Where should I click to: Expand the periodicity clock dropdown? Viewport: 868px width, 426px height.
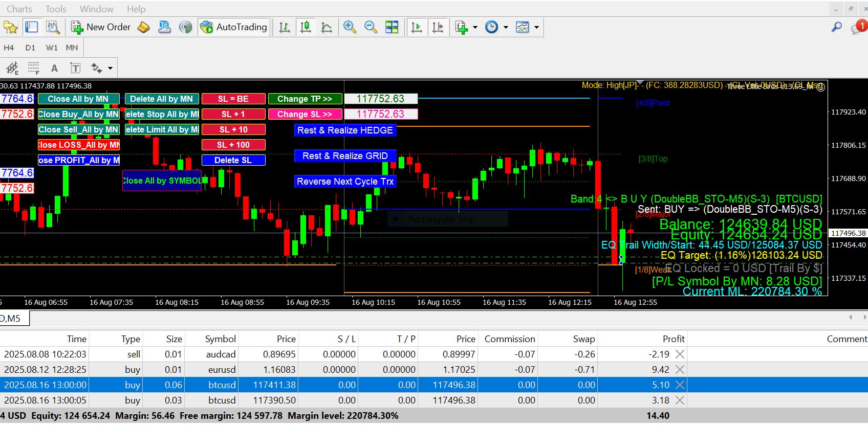click(x=506, y=27)
